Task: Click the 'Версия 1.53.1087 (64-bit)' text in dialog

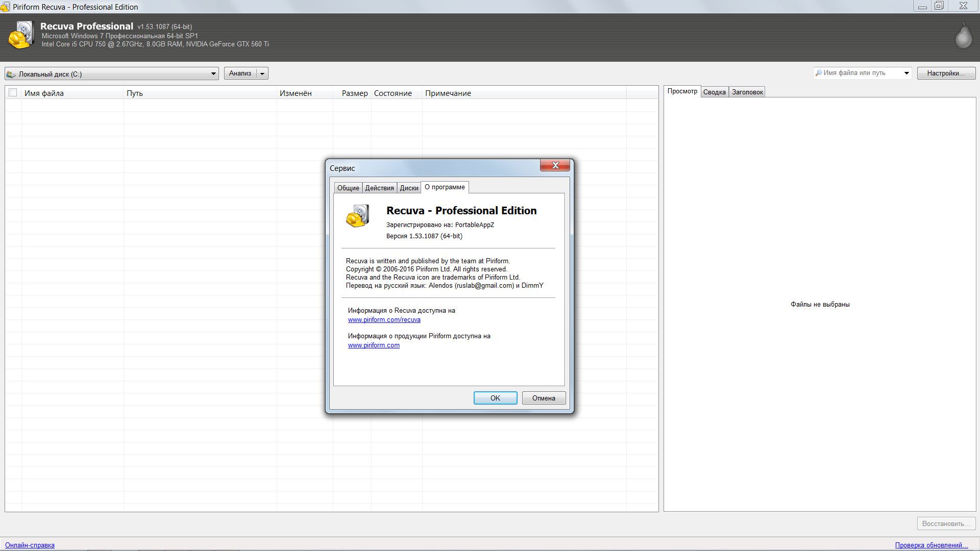Action: click(x=424, y=236)
